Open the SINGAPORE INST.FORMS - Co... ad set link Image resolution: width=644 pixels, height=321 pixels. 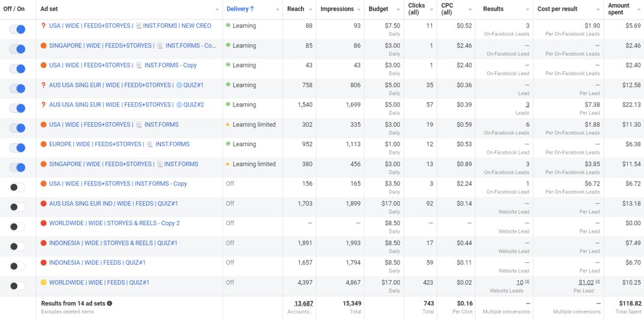tap(133, 45)
